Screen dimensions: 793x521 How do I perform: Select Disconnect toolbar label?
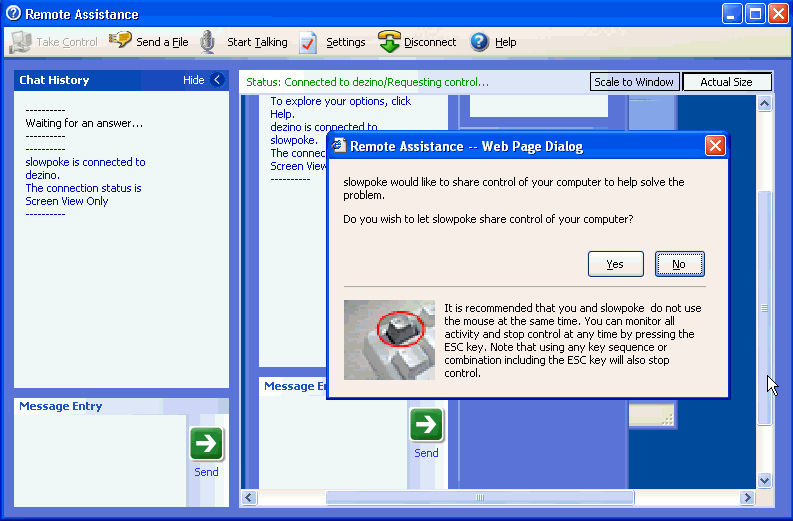pos(430,42)
